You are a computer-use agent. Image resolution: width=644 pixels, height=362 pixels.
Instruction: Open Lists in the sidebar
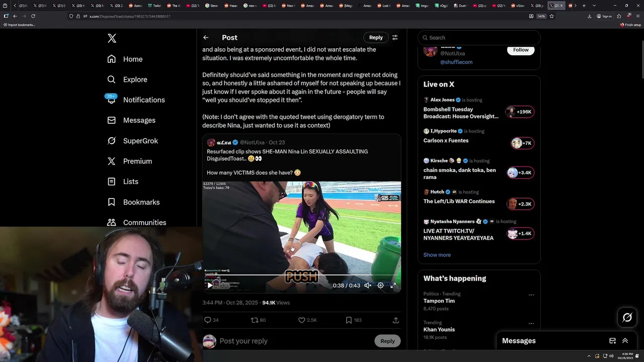pyautogui.click(x=123, y=182)
